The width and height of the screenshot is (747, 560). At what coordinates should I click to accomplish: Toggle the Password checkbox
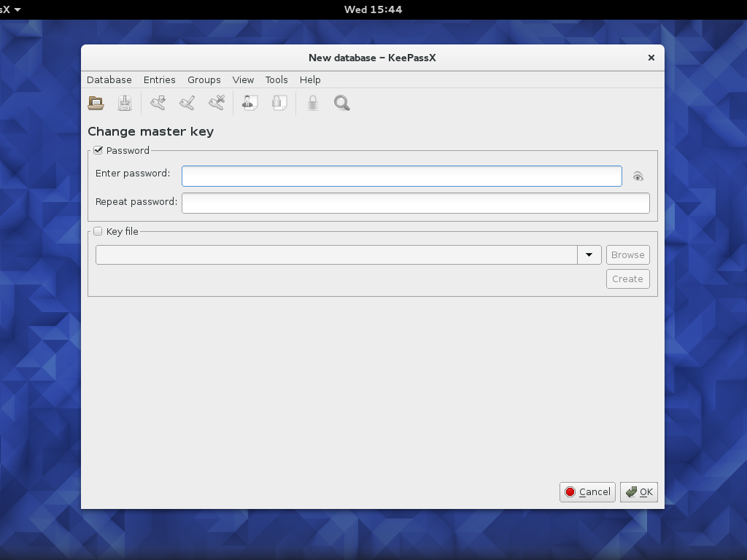98,150
